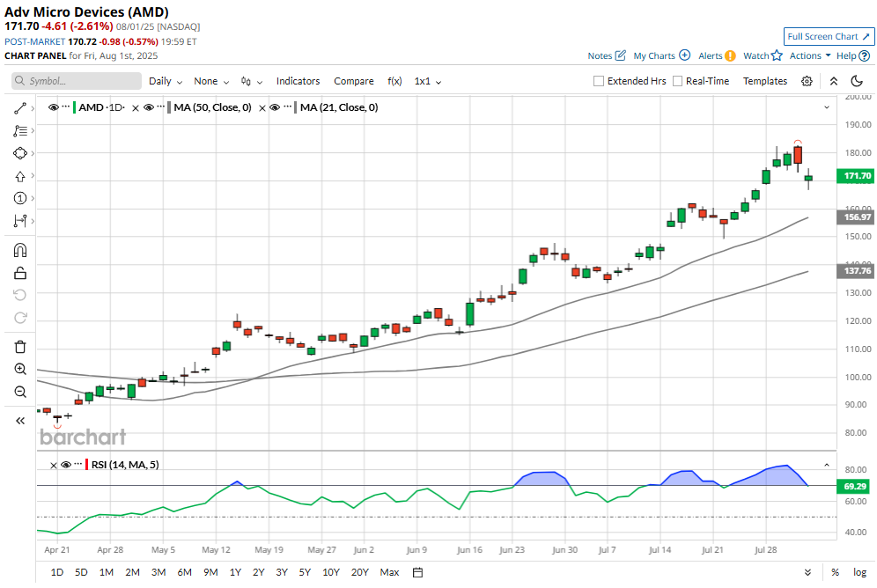
Task: Open the Notes link
Action: click(x=607, y=55)
